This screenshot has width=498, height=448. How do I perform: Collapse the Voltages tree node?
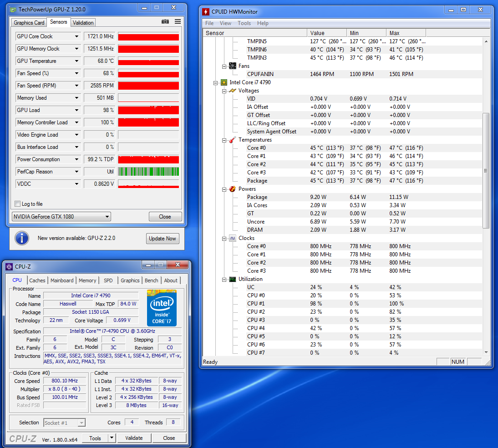[x=224, y=91]
